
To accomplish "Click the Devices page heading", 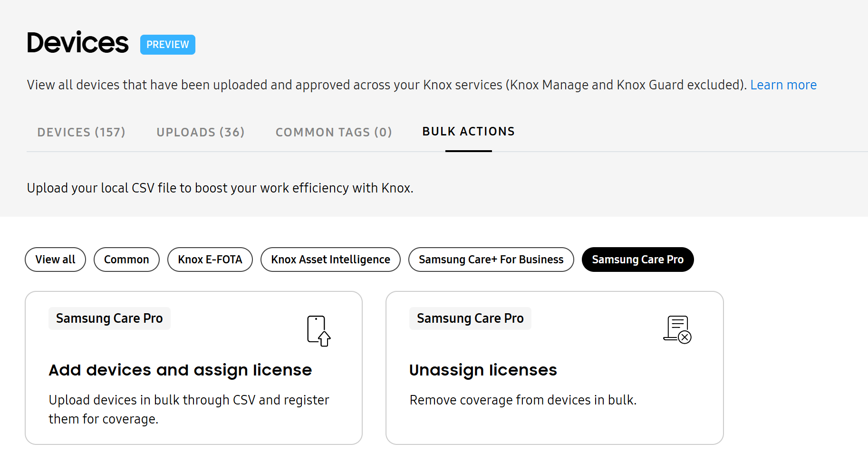I will click(77, 43).
